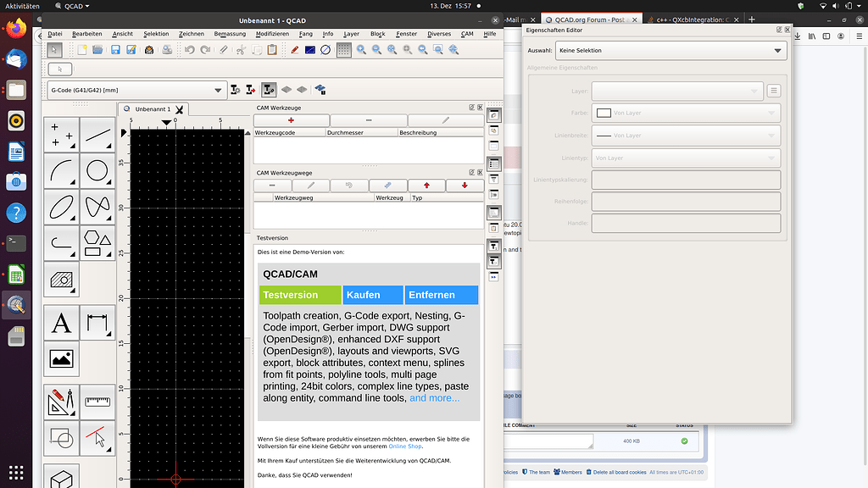Click the green Testversion button
Image resolution: width=868 pixels, height=488 pixels.
tap(300, 295)
